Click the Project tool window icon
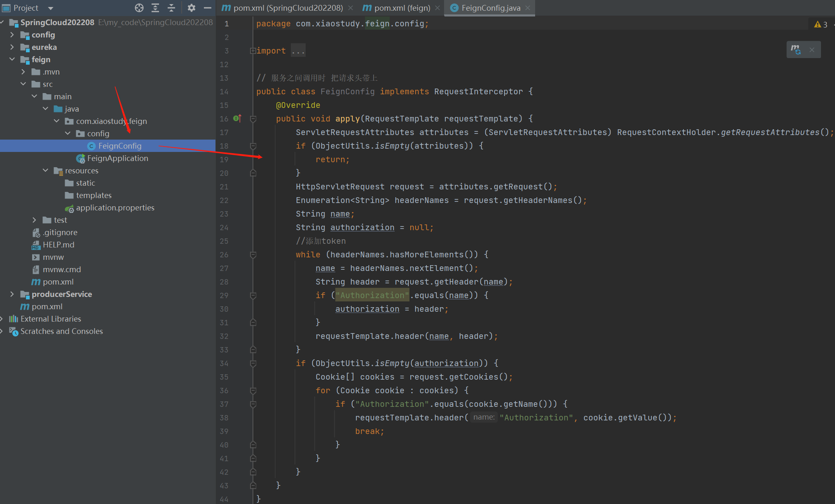 tap(6, 8)
